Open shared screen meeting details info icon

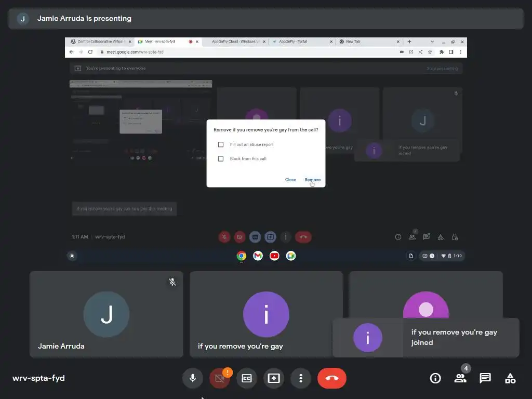[x=398, y=237]
